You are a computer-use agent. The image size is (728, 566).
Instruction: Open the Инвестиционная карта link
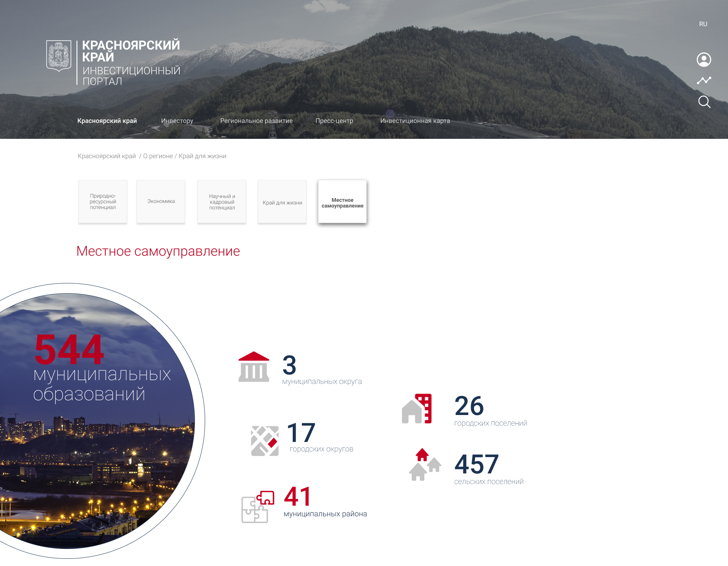coord(415,121)
